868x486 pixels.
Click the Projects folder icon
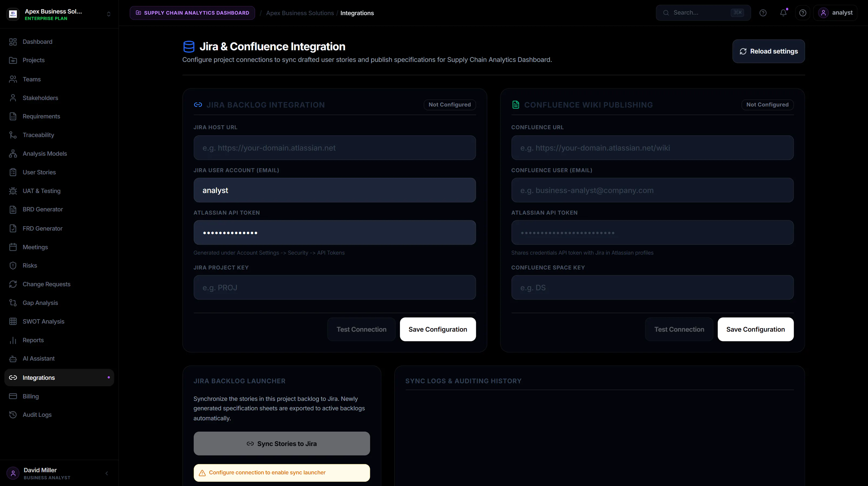point(13,60)
